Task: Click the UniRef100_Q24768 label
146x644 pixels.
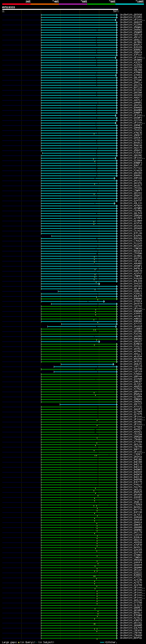Action: click(131, 552)
